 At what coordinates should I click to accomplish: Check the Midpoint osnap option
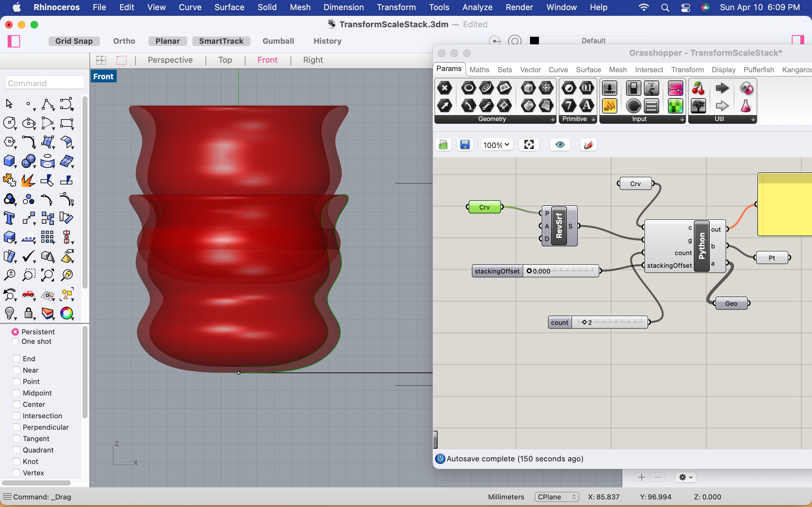coord(16,393)
